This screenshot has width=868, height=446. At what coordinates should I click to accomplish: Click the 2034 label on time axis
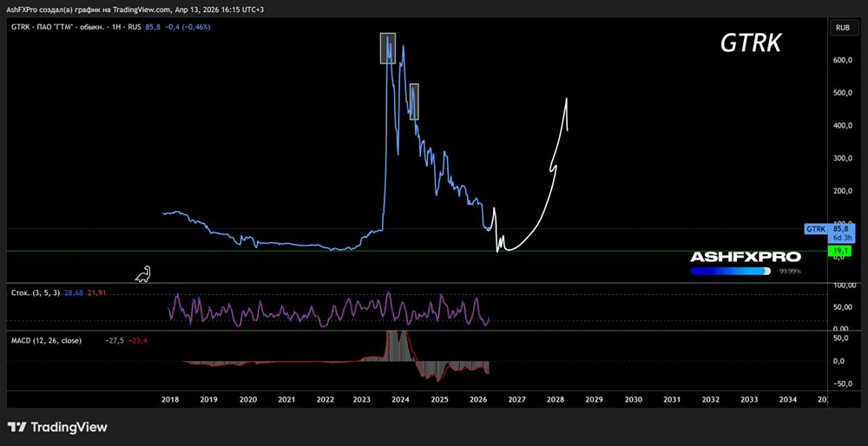tap(788, 399)
